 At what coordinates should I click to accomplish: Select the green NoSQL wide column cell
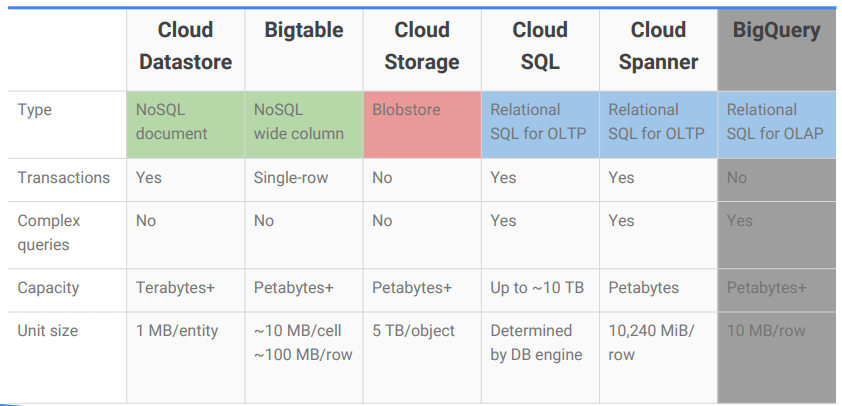[x=303, y=122]
